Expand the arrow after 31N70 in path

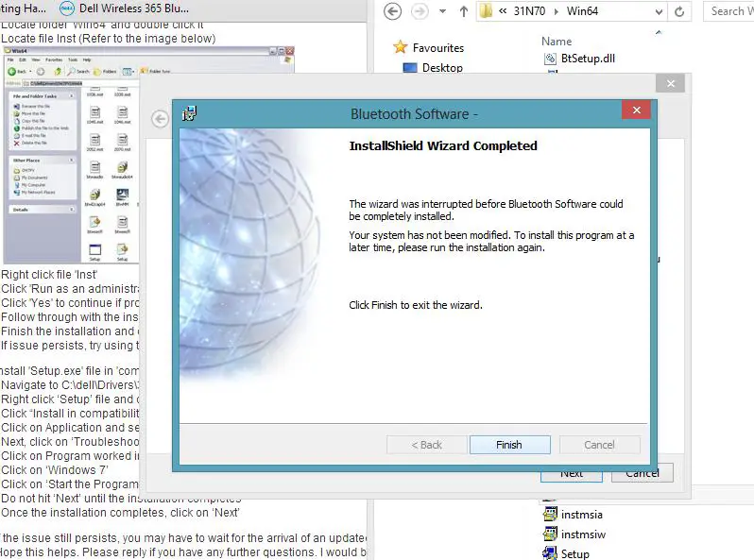point(556,11)
